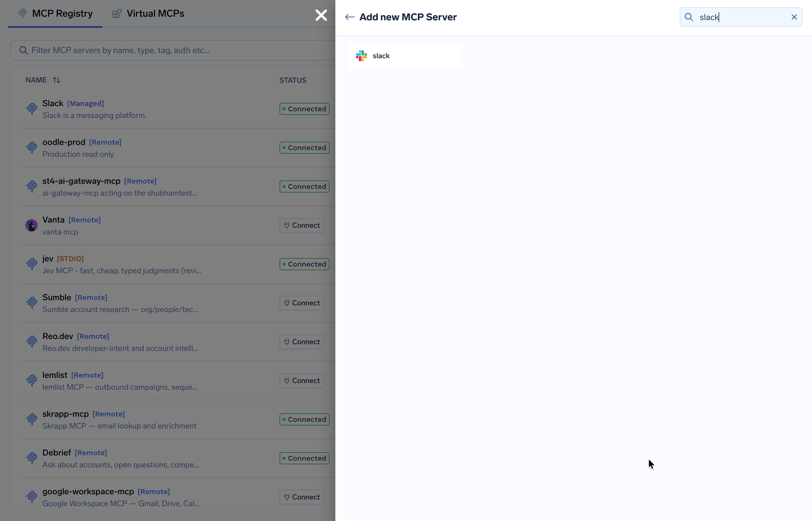Screen dimensions: 812x521
Task: Click the oodle-prod row MCP icon
Action: coord(32,148)
